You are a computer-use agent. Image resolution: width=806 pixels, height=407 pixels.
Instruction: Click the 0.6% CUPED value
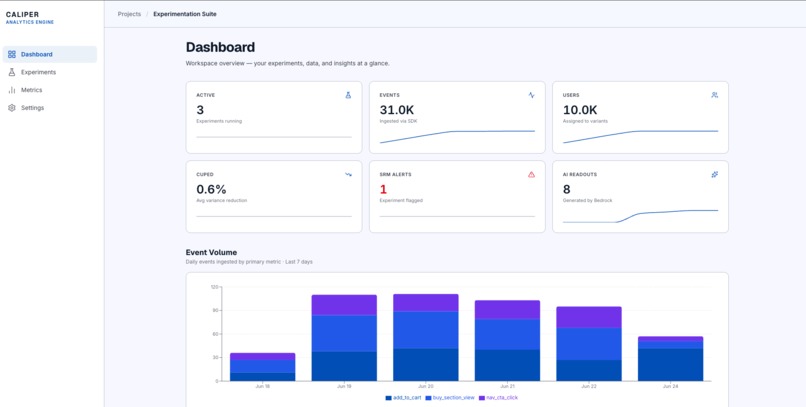211,190
